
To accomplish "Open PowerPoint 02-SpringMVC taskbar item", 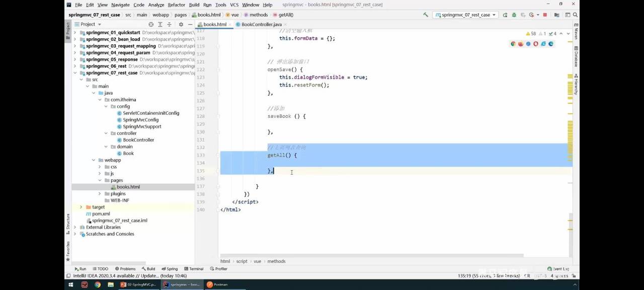I will [138, 284].
